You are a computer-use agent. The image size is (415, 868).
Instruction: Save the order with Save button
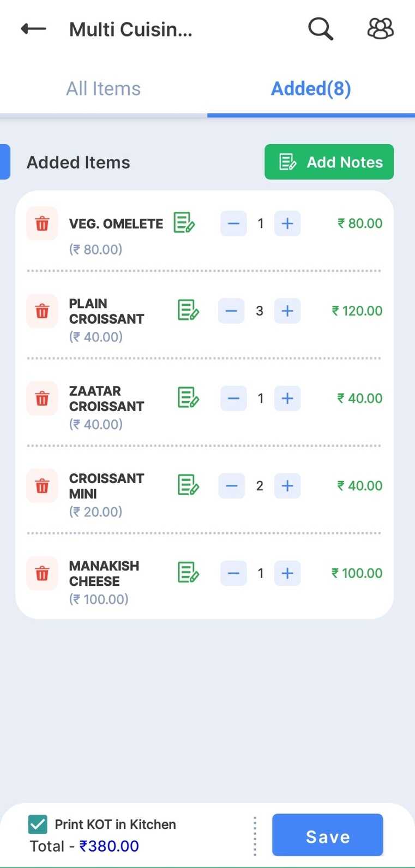tap(327, 835)
